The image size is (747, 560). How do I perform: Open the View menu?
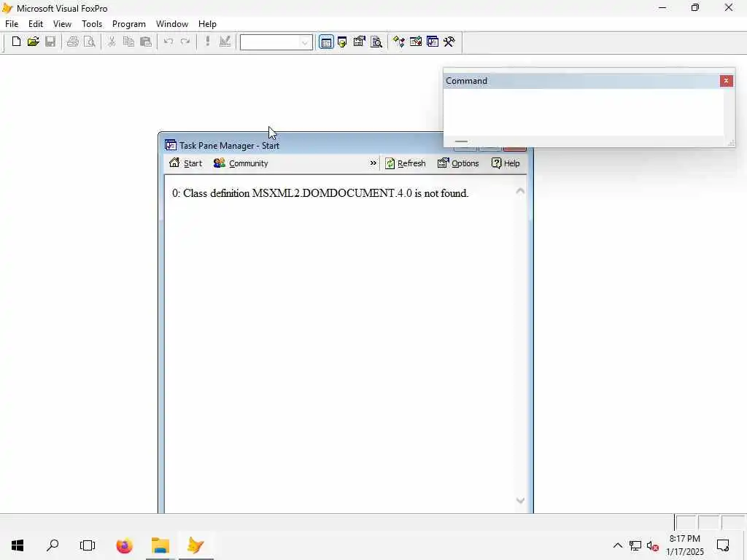[x=63, y=24]
